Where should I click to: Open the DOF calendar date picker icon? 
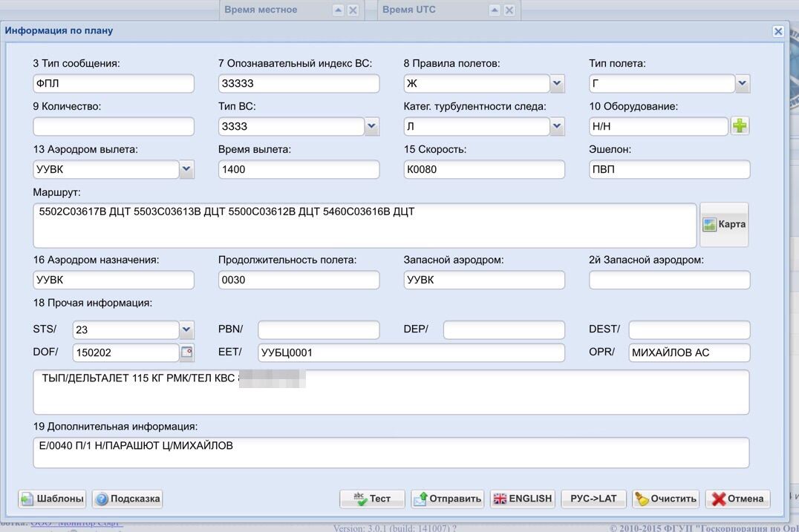pyautogui.click(x=187, y=352)
